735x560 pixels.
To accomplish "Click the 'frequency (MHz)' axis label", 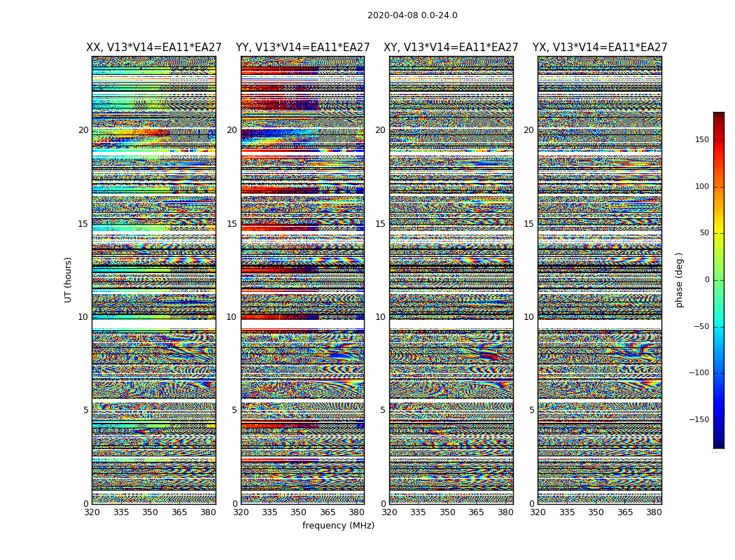I will 338,525.
